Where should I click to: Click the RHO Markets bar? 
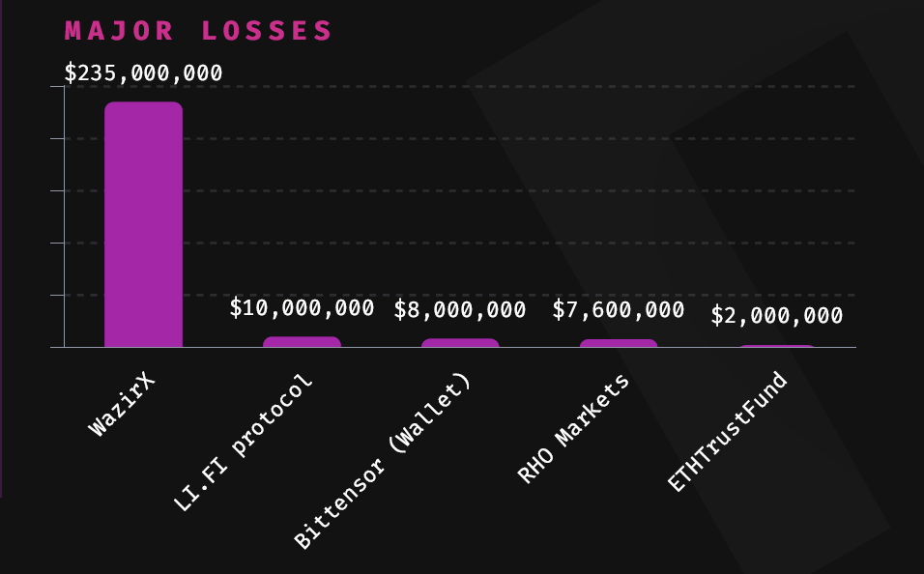click(x=619, y=343)
